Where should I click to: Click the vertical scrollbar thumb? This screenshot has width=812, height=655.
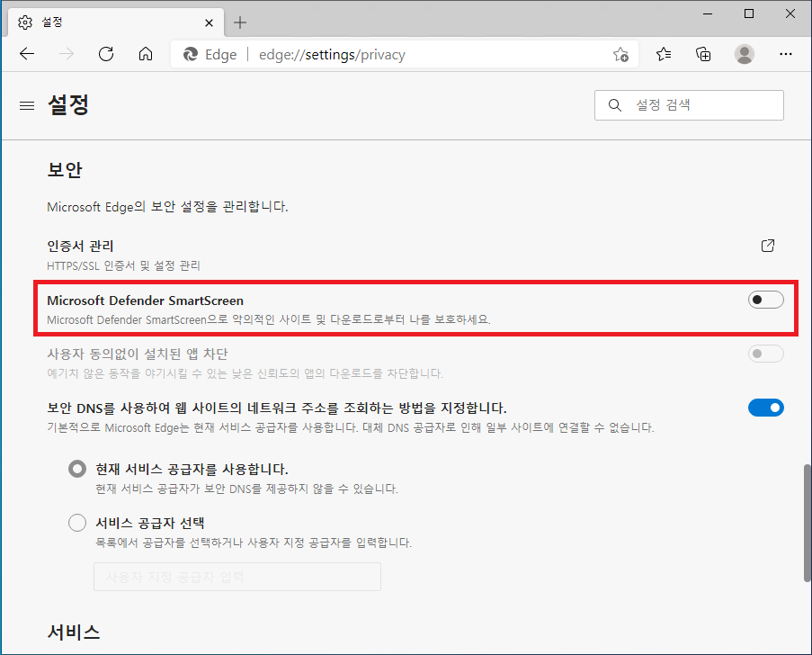pos(807,524)
